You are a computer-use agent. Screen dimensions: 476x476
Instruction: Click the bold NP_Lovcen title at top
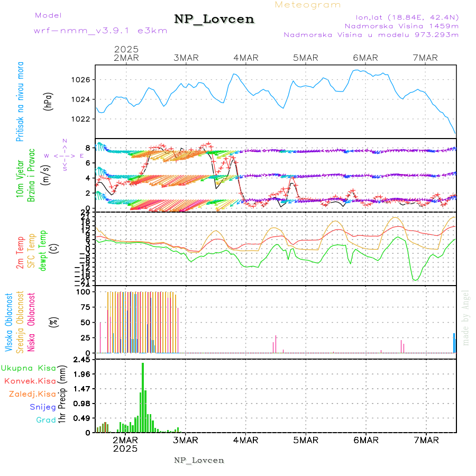point(214,19)
